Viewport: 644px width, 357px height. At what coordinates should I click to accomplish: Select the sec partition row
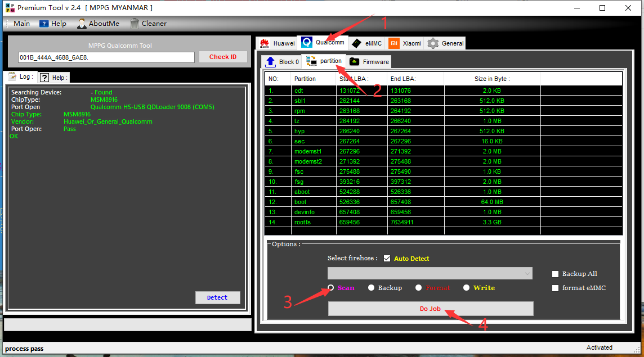444,141
